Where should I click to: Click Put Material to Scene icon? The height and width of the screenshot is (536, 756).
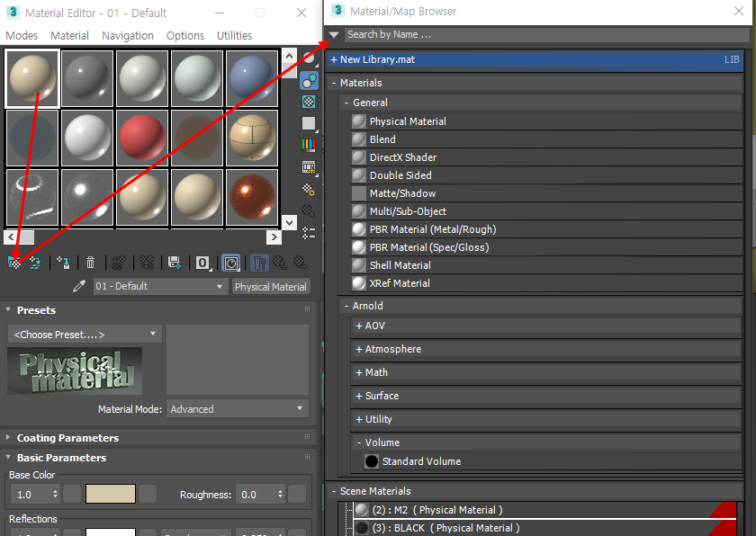[35, 263]
